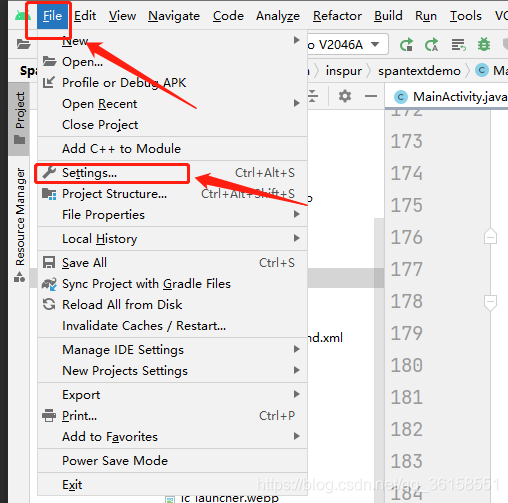This screenshot has width=508, height=503.
Task: Click Save All menu entry
Action: pos(172,263)
